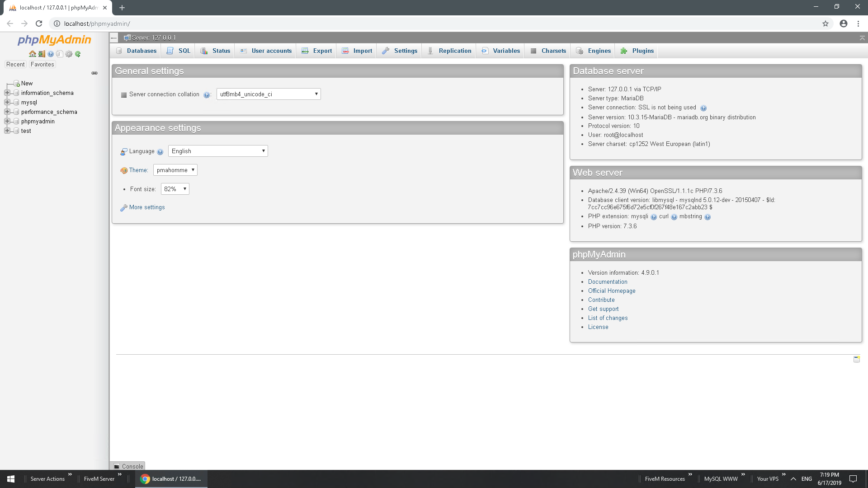Click help icon after SSL is not being used

tap(703, 108)
